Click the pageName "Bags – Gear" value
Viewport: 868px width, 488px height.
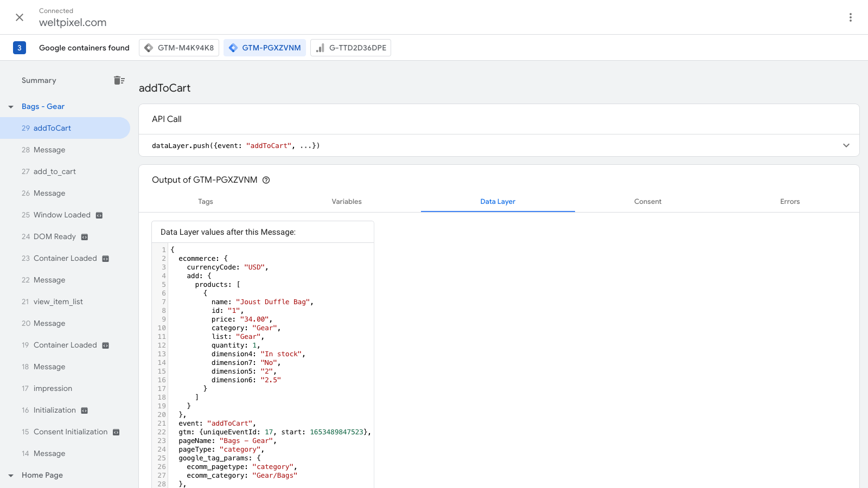(x=246, y=441)
